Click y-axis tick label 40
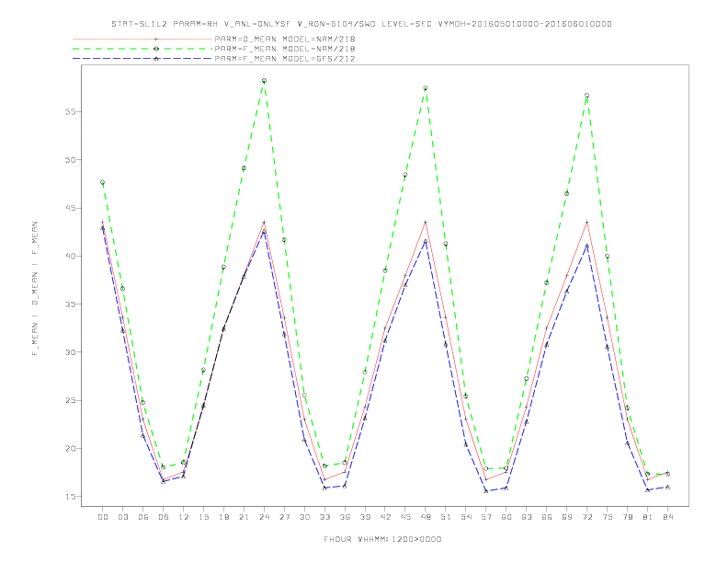Image resolution: width=728 pixels, height=563 pixels. 70,256
